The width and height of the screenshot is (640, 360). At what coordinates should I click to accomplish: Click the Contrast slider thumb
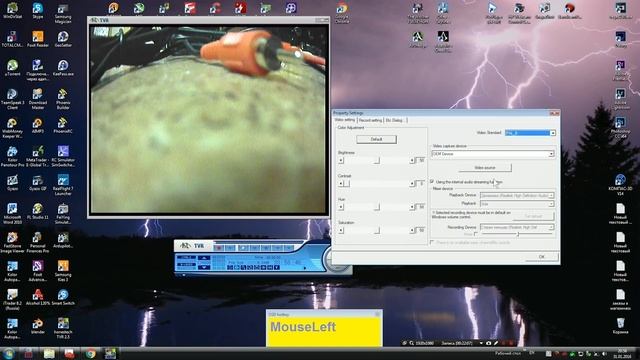[347, 184]
